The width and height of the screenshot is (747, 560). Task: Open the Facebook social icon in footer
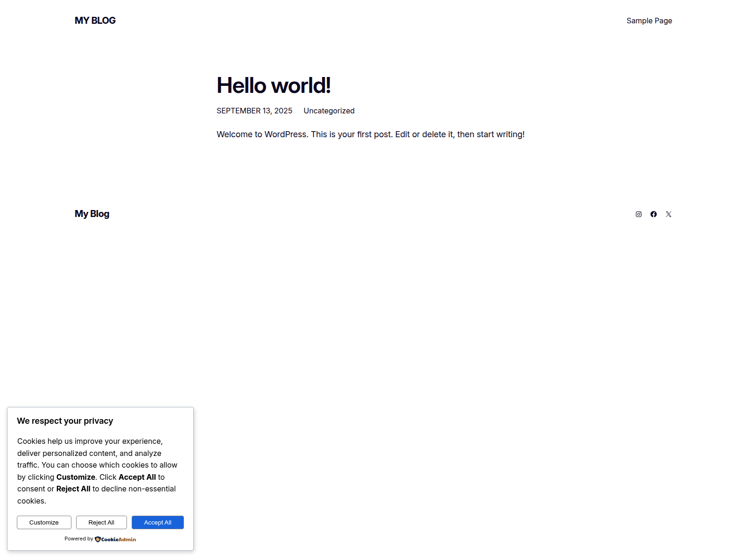pos(654,214)
